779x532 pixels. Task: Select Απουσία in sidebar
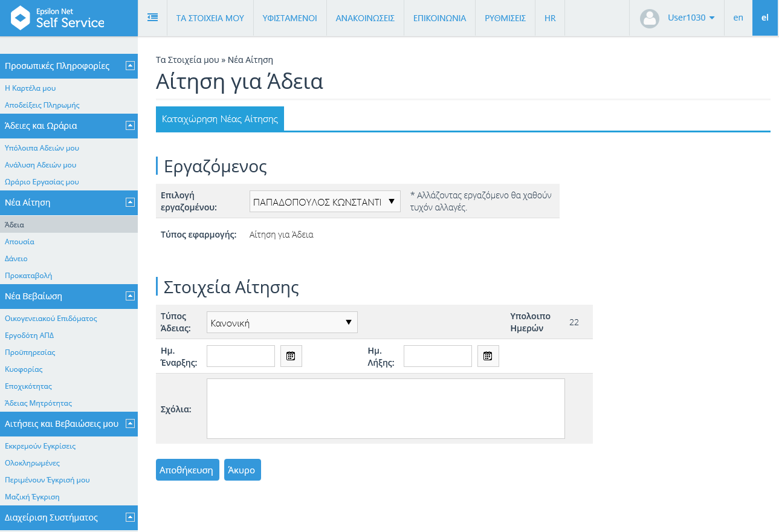[x=19, y=242]
